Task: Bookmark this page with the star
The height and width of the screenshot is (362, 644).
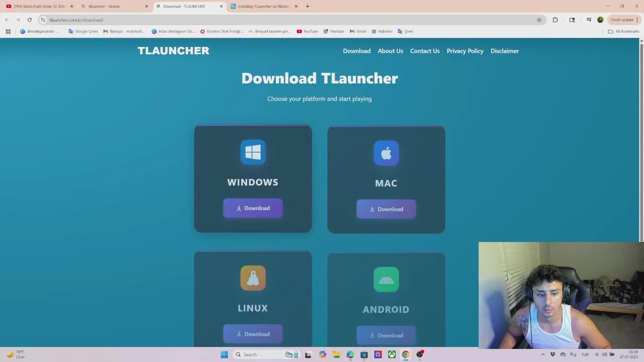Action: [539, 20]
